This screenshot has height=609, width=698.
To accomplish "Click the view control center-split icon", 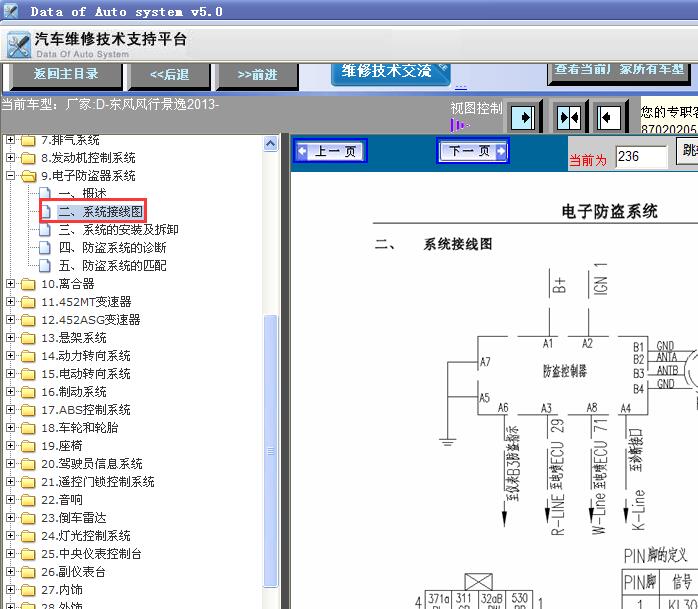I will click(x=569, y=118).
